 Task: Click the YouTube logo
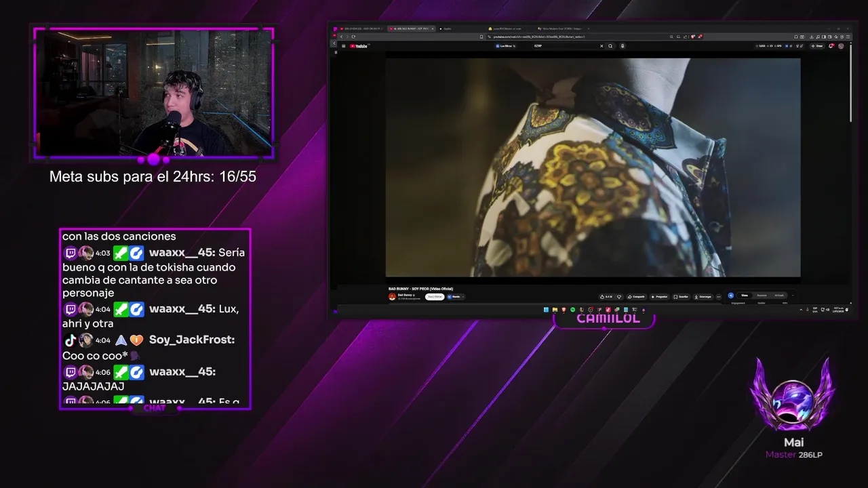(x=359, y=46)
